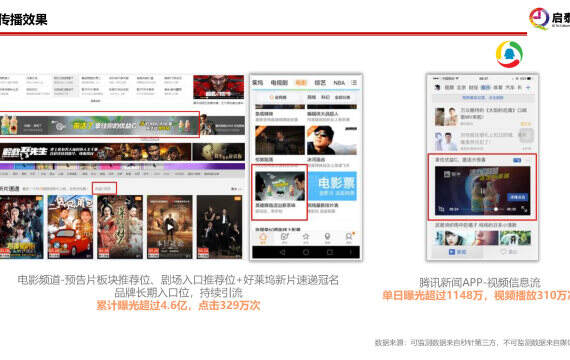This screenshot has width=570, height=360.
Task: Open the red-boxed juice ad thumbnail in phone
Action: point(280,186)
